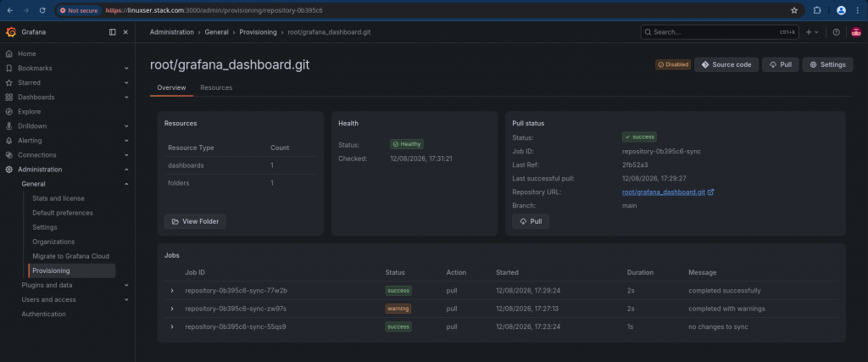The width and height of the screenshot is (868, 362).
Task: Open Organizations page
Action: point(53,242)
